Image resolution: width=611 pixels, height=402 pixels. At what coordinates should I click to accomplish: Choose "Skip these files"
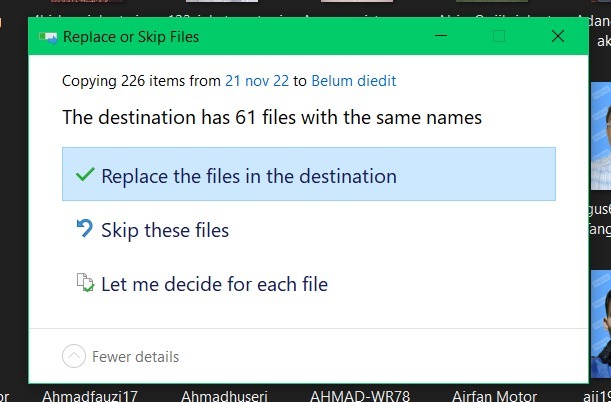tap(165, 231)
